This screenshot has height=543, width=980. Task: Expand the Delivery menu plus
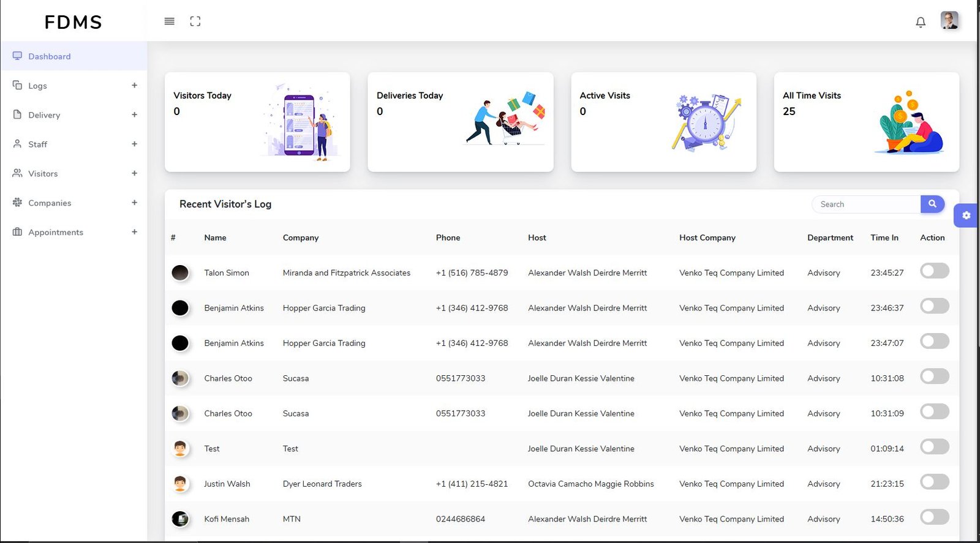134,114
